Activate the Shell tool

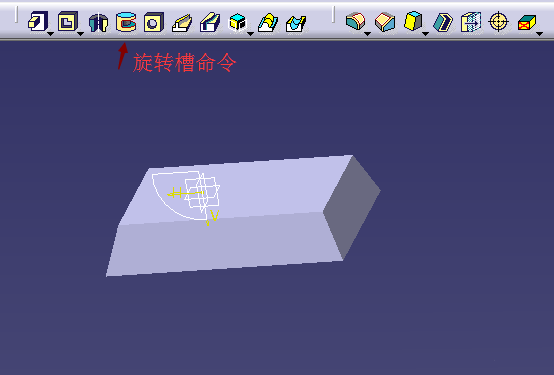pyautogui.click(x=442, y=22)
